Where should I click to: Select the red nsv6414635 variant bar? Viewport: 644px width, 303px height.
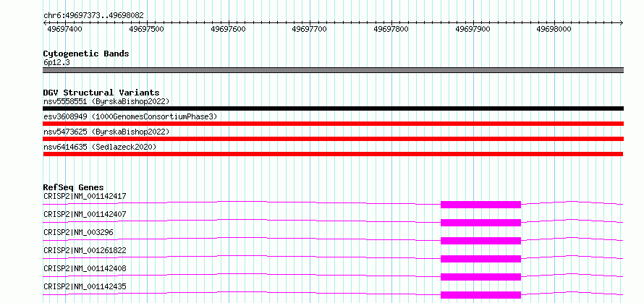click(x=334, y=154)
